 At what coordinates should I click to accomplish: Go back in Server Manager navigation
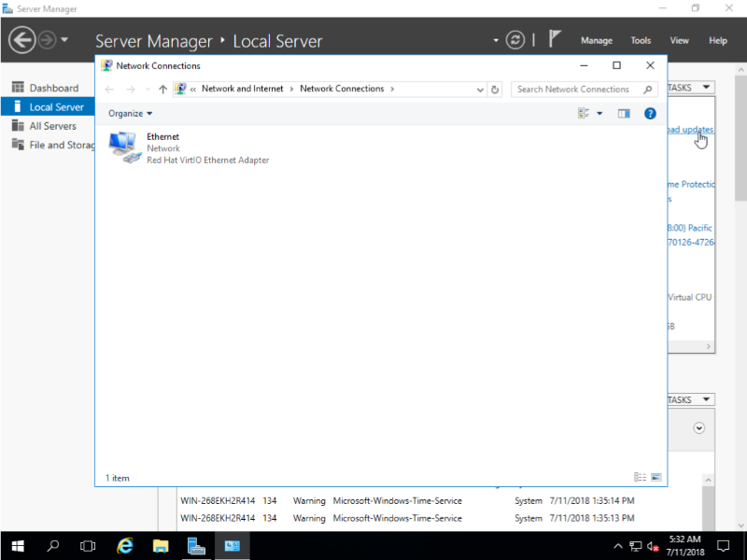tap(21, 40)
